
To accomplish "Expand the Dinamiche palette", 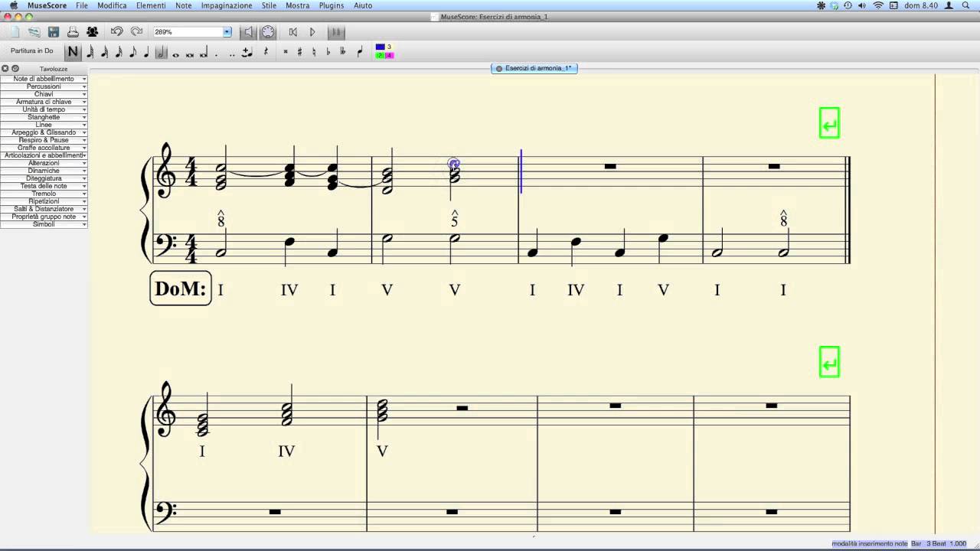I will (x=44, y=171).
